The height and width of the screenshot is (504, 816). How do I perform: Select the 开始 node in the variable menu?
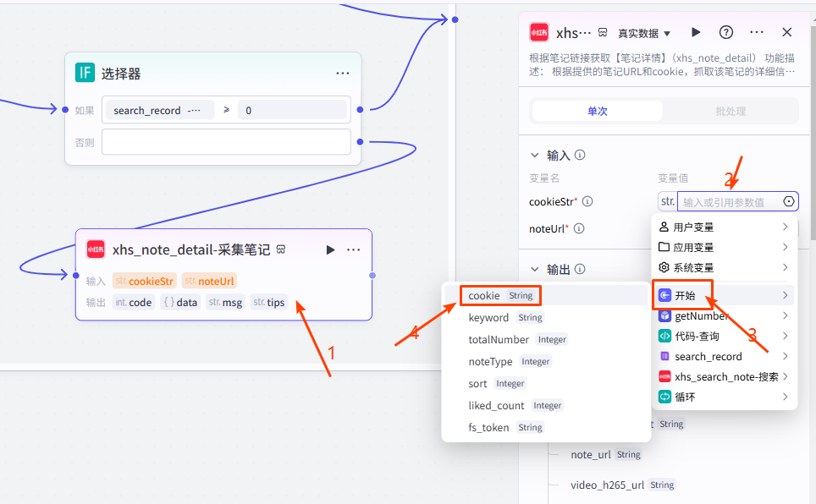(724, 295)
